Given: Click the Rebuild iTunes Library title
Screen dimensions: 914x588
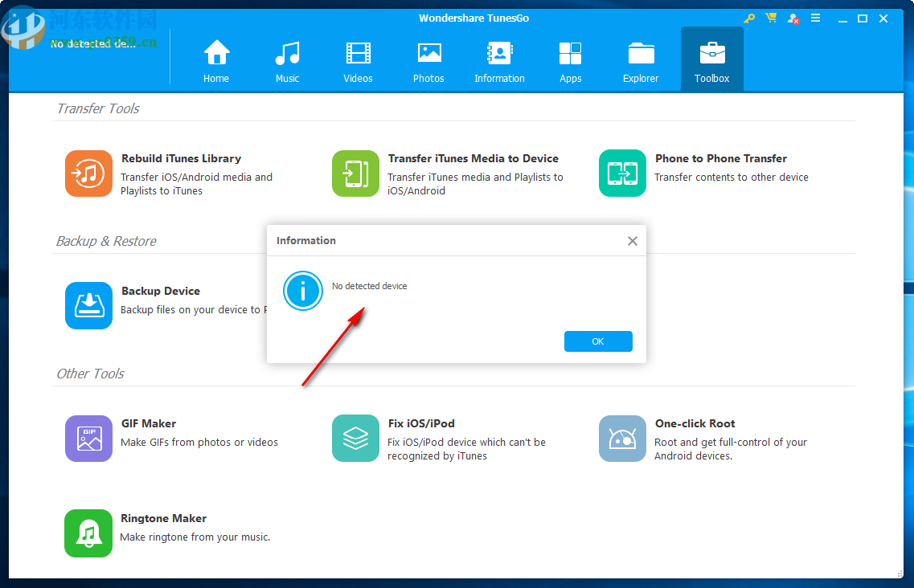Looking at the screenshot, I should pyautogui.click(x=182, y=158).
